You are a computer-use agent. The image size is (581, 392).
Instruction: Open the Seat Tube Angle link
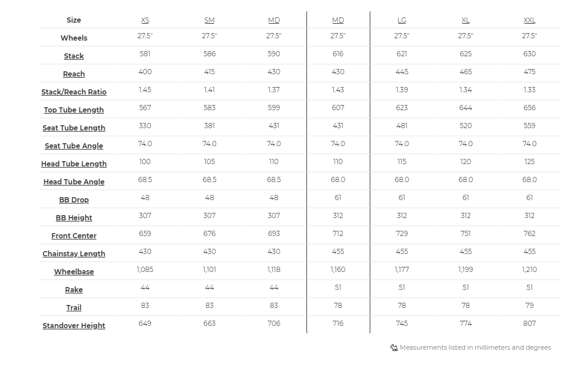74,146
